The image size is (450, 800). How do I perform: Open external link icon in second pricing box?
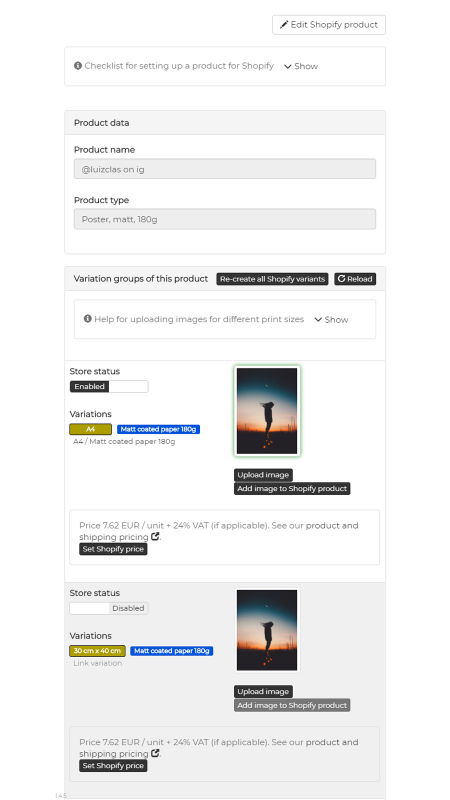click(155, 753)
